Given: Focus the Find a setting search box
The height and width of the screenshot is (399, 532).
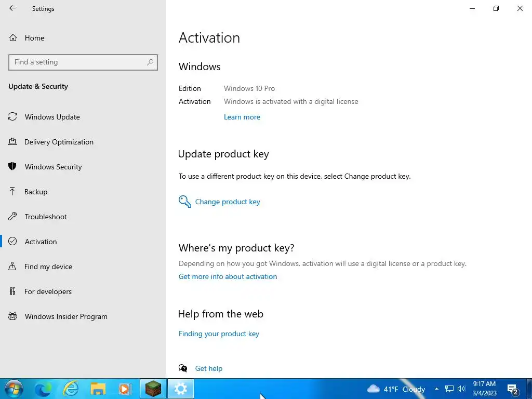Looking at the screenshot, I should point(83,62).
